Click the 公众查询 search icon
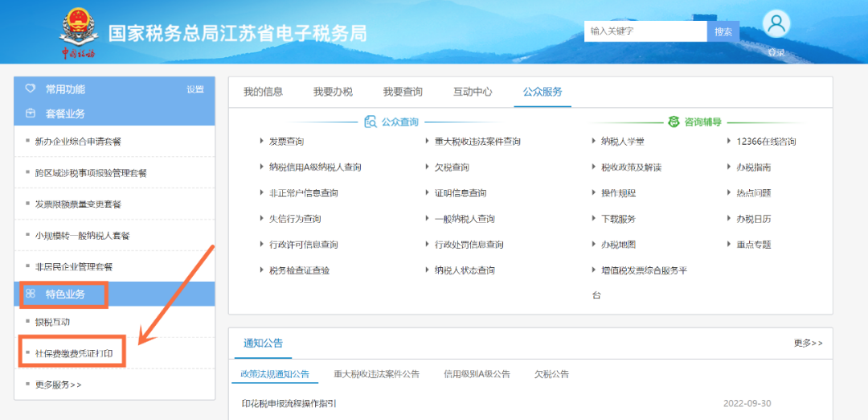The height and width of the screenshot is (420, 868). (x=371, y=122)
